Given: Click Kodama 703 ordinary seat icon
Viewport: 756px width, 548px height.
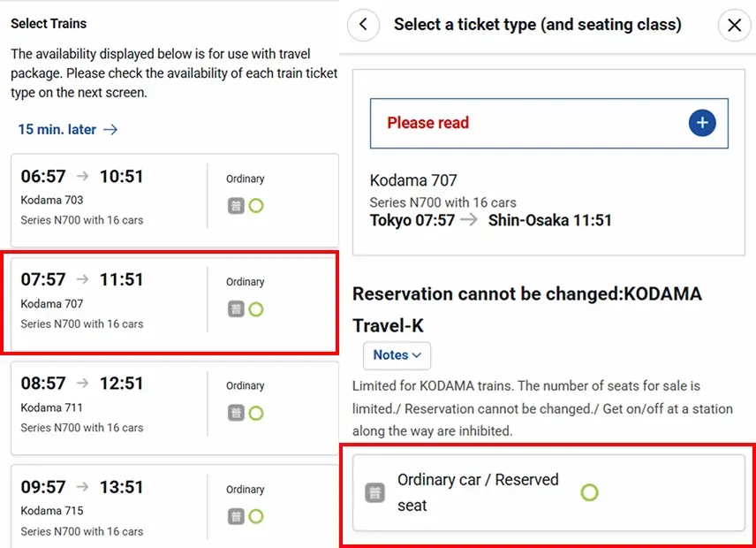Looking at the screenshot, I should (x=236, y=206).
